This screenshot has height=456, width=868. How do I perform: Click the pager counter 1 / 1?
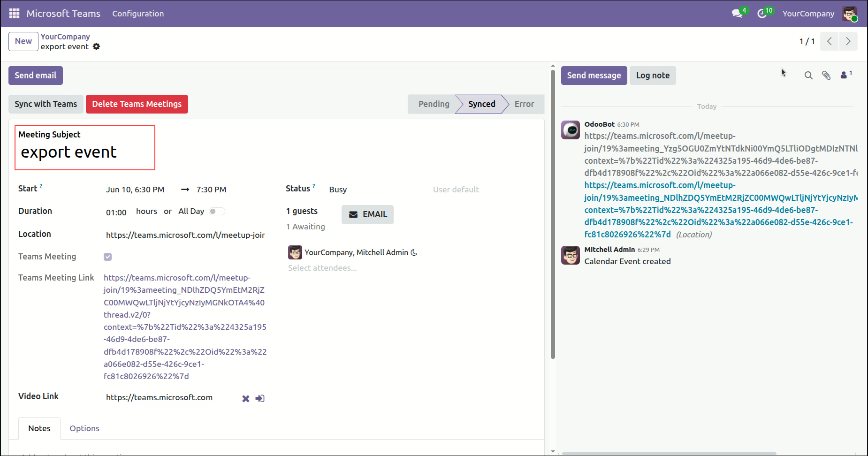click(807, 41)
